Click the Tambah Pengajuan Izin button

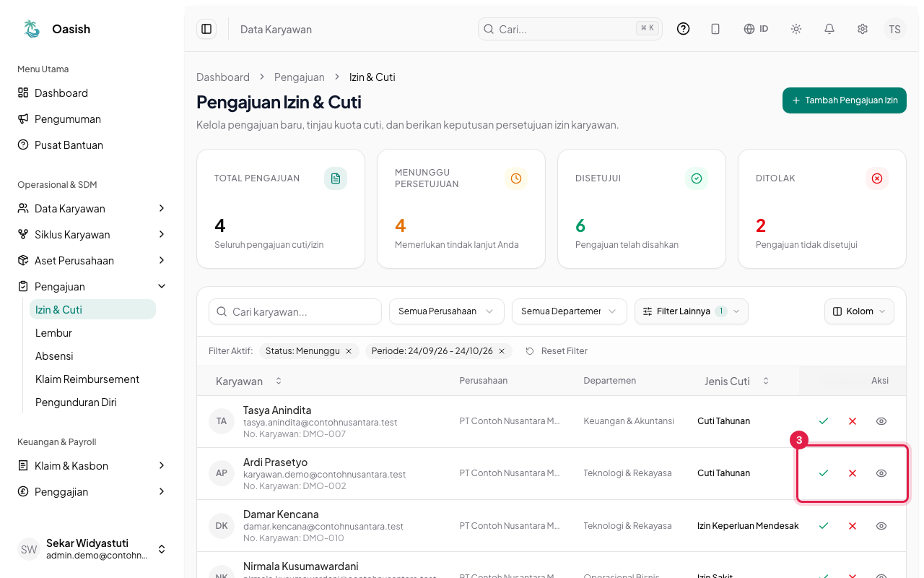[845, 100]
